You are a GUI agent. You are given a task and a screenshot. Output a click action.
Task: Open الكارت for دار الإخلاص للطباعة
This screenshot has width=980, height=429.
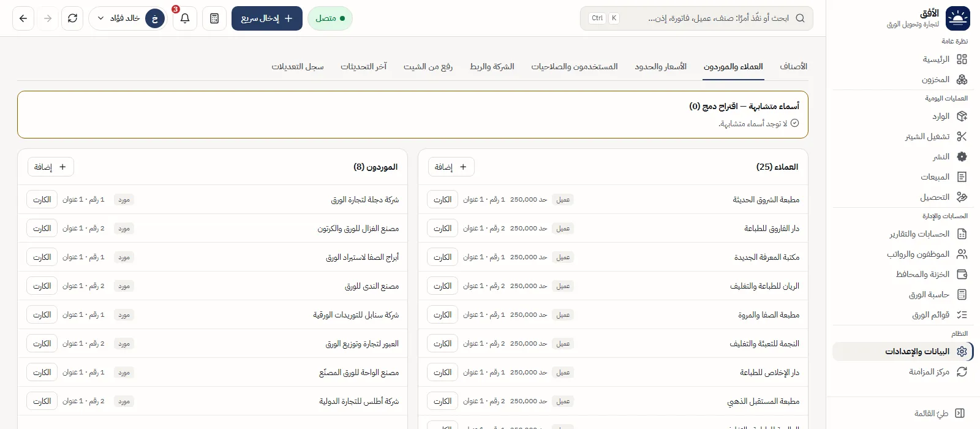[x=442, y=372]
